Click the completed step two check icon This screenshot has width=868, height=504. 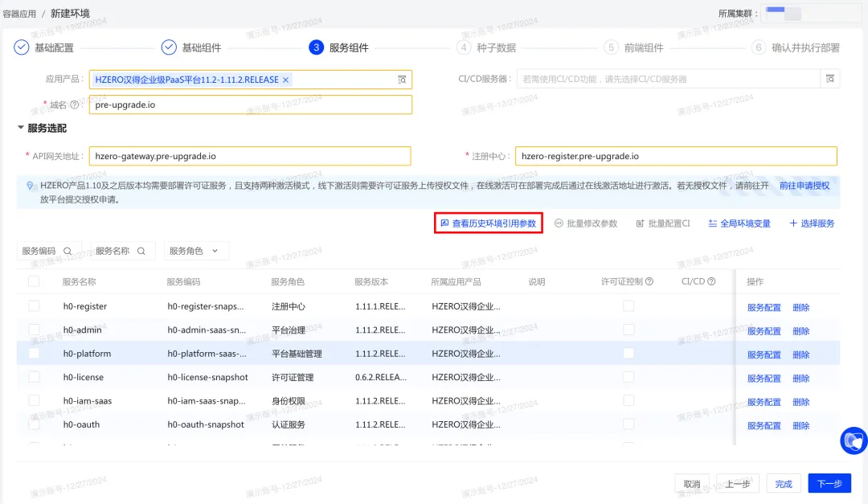[x=169, y=47]
